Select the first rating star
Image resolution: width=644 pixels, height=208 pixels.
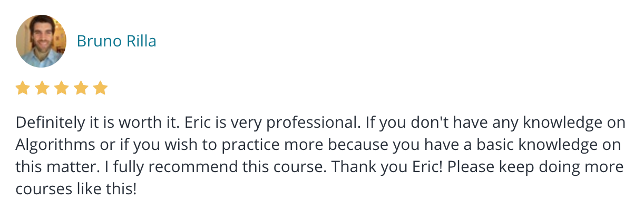tap(23, 88)
